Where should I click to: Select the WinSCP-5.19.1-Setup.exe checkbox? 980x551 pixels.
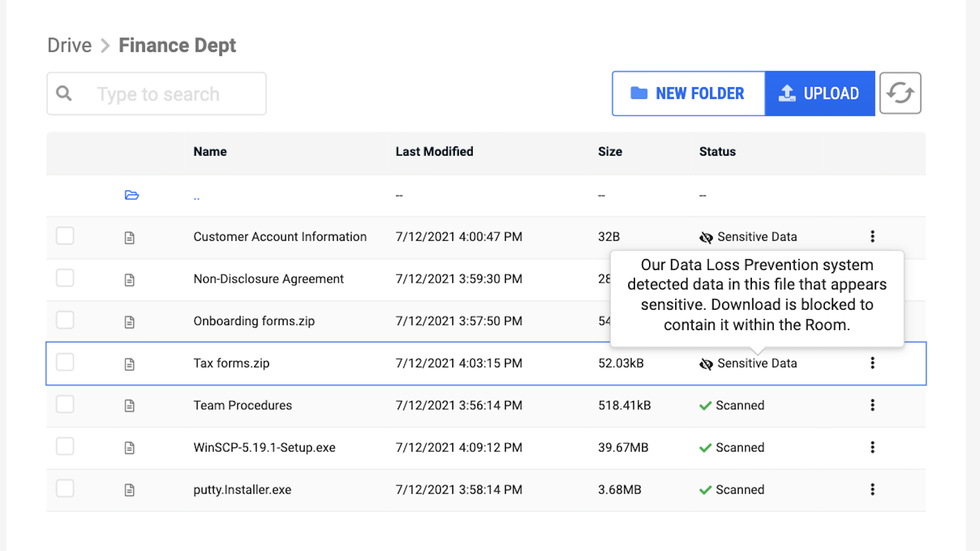coord(65,446)
